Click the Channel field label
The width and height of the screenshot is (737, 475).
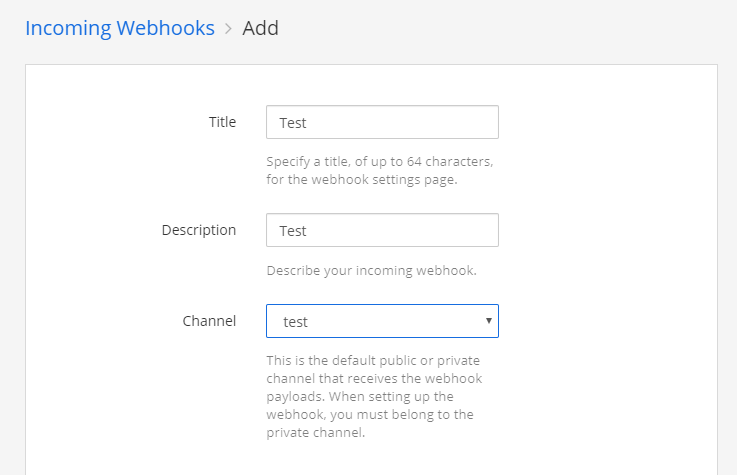tap(209, 321)
